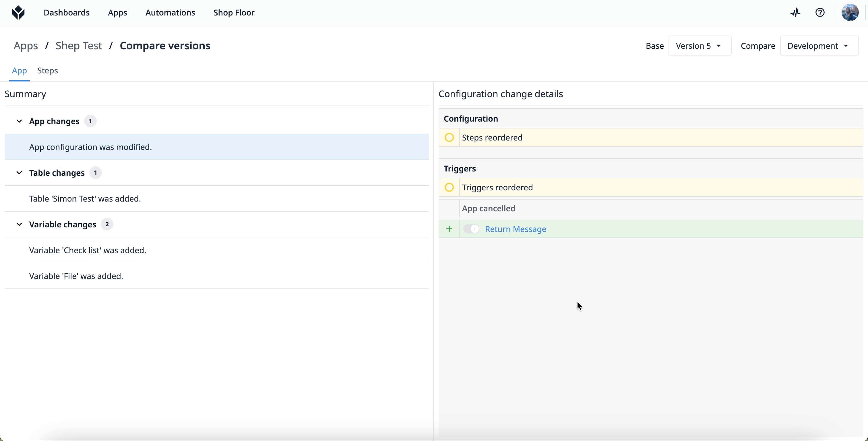Click the Automations menu item

(x=170, y=12)
